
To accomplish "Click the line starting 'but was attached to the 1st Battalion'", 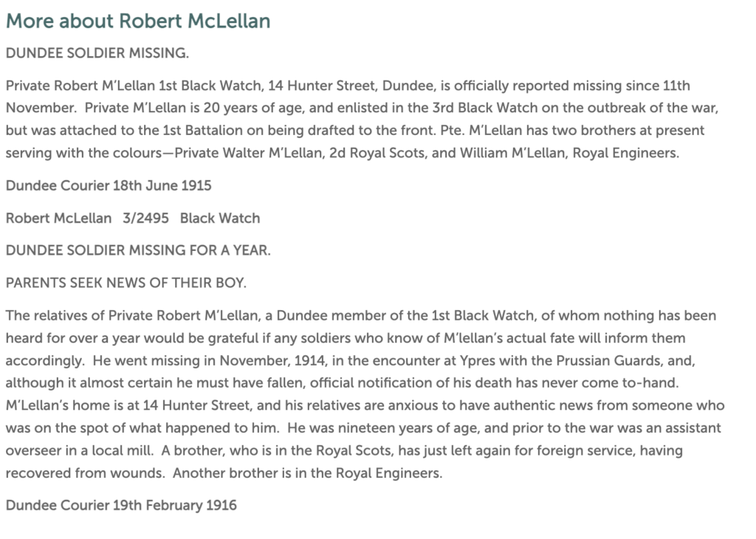I will [x=355, y=130].
